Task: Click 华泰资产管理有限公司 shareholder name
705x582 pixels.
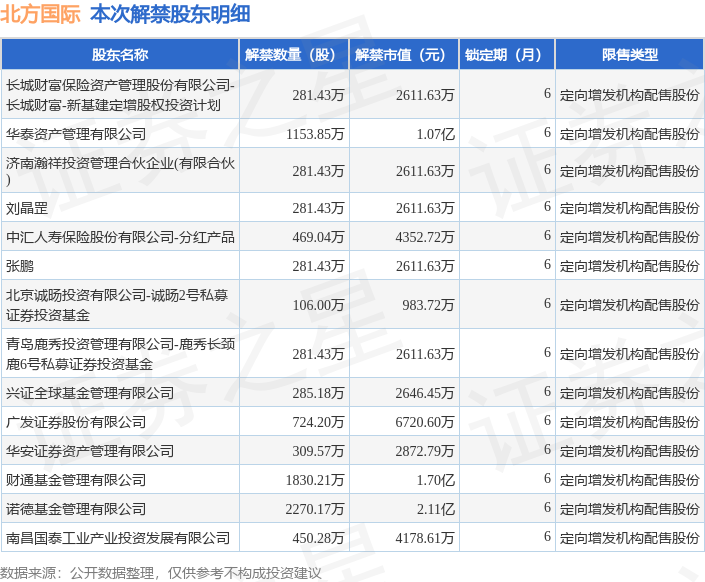Action: (76, 134)
